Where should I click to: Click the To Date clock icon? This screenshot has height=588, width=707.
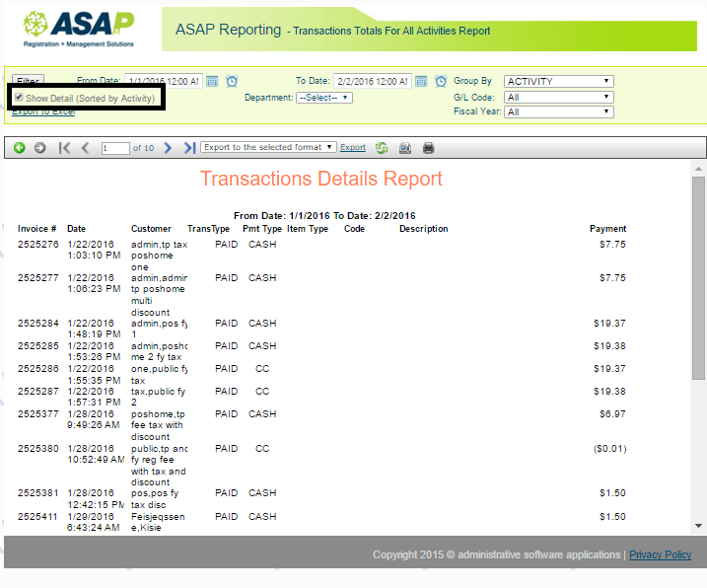click(441, 81)
